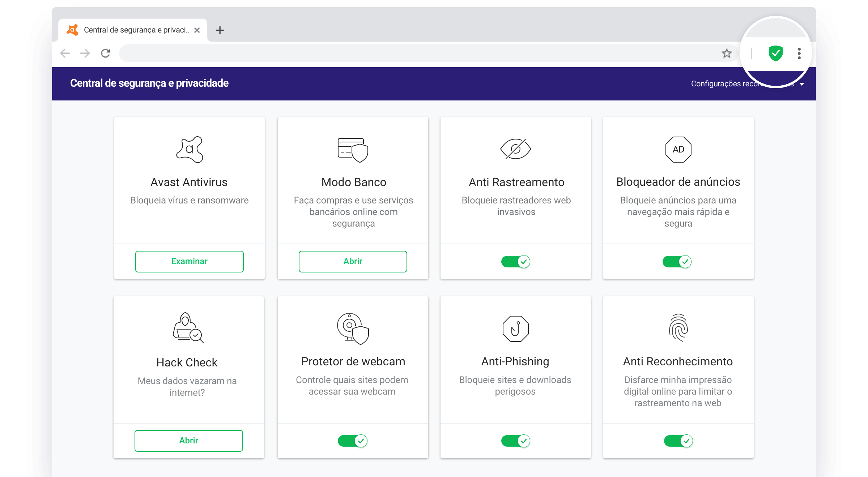
Task: Reload the page with the refresh icon
Action: [x=106, y=53]
